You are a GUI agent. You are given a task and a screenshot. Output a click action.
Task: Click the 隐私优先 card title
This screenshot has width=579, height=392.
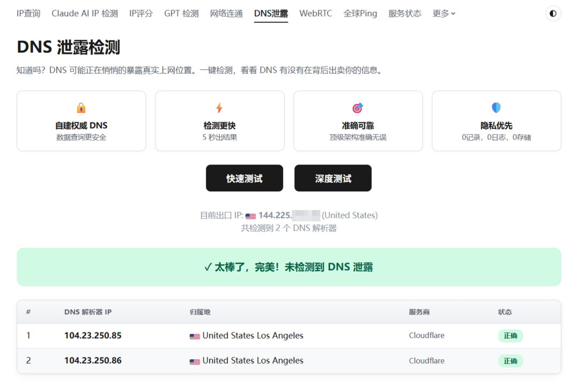tap(496, 125)
